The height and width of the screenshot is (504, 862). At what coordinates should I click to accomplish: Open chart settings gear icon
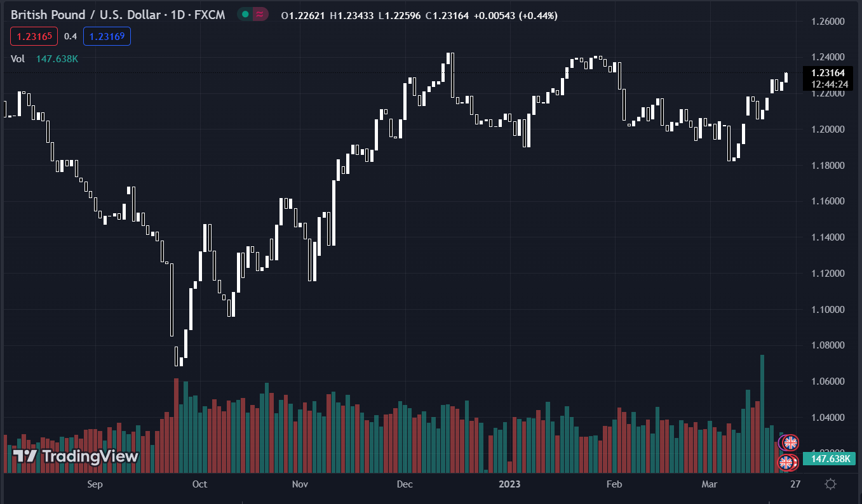[830, 484]
